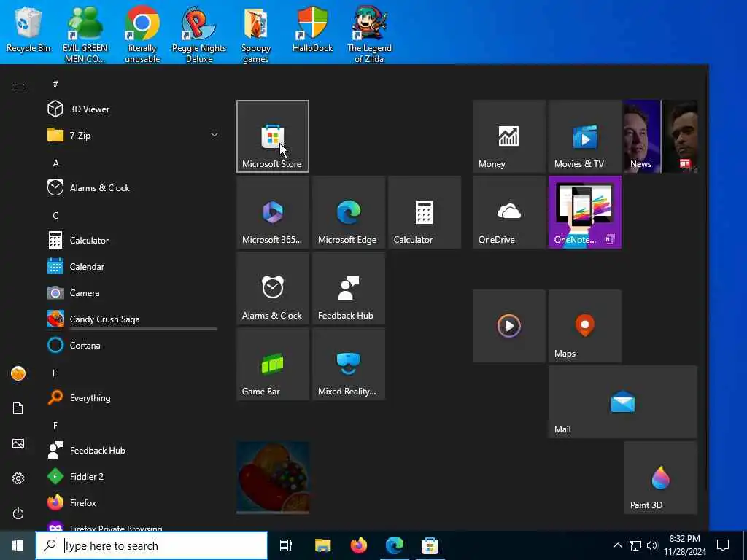Viewport: 747px width, 560px height.
Task: Expand the 7-Zip folder chevron
Action: pos(214,135)
